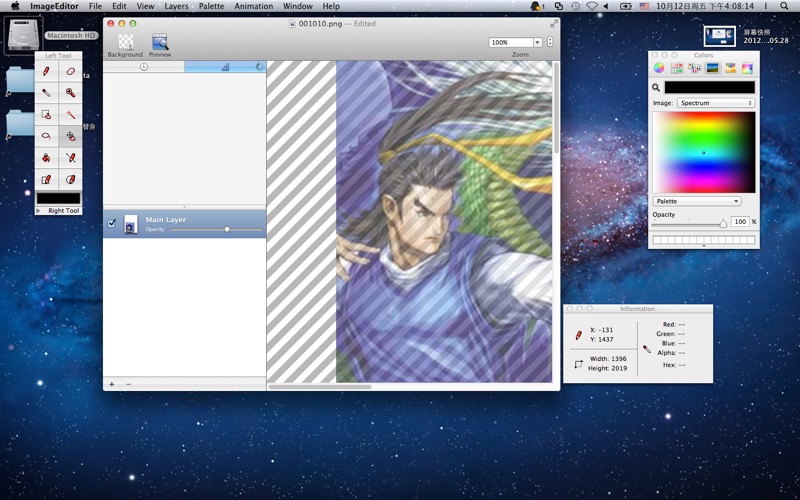The height and width of the screenshot is (500, 800).
Task: Select the color wheel mode in Colors
Action: (x=659, y=68)
